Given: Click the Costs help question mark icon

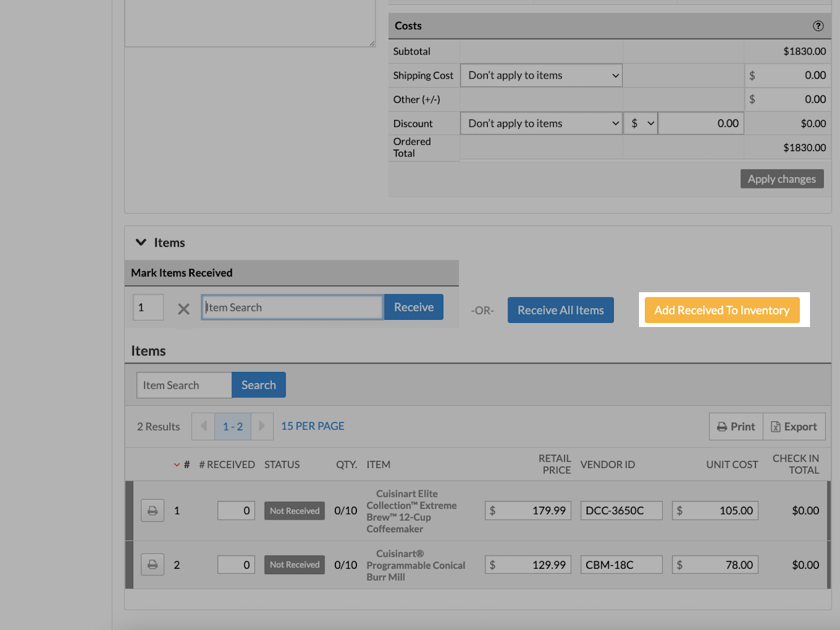Looking at the screenshot, I should pos(818,26).
